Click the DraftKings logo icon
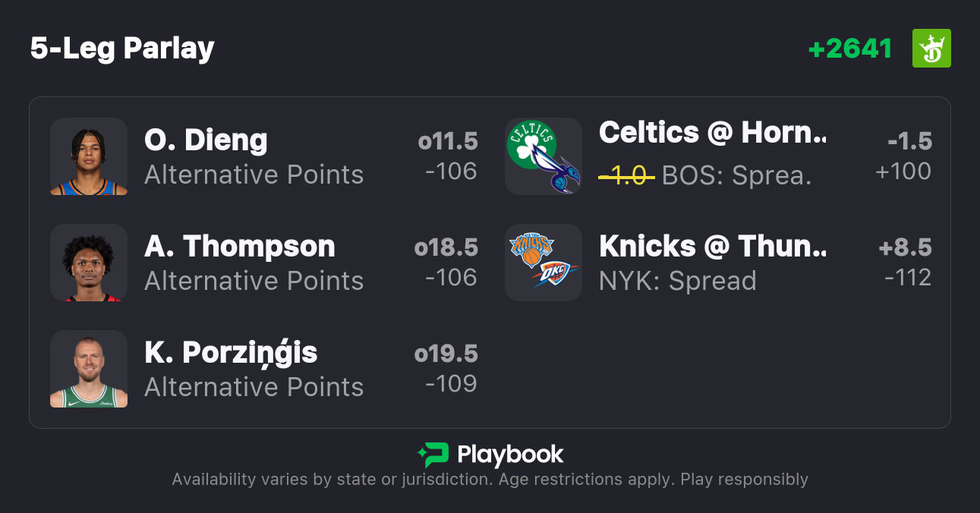Image resolution: width=980 pixels, height=513 pixels. tap(931, 49)
